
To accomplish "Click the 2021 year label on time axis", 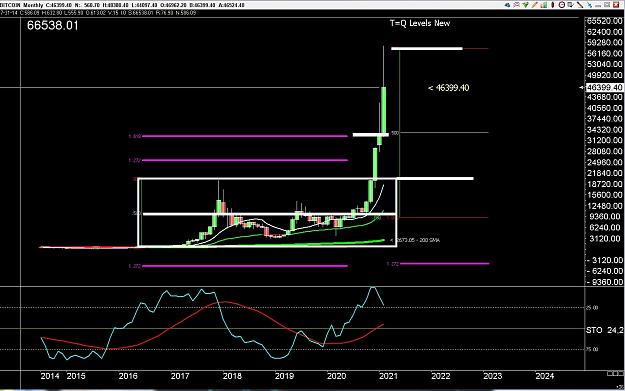I will pos(389,376).
